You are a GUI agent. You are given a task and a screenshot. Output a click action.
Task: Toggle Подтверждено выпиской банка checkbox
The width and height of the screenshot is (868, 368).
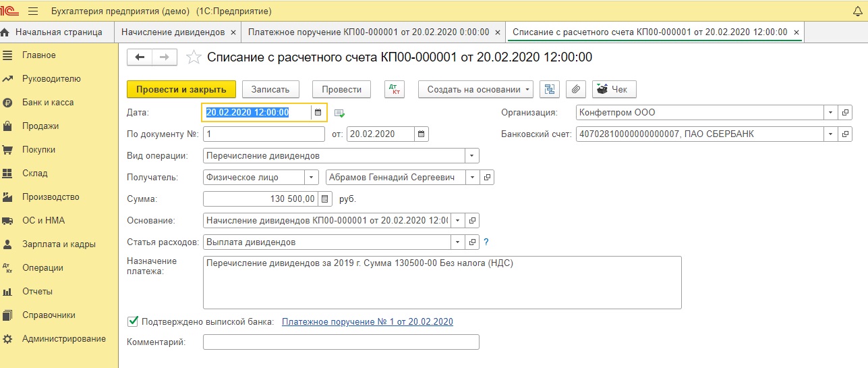pyautogui.click(x=133, y=321)
